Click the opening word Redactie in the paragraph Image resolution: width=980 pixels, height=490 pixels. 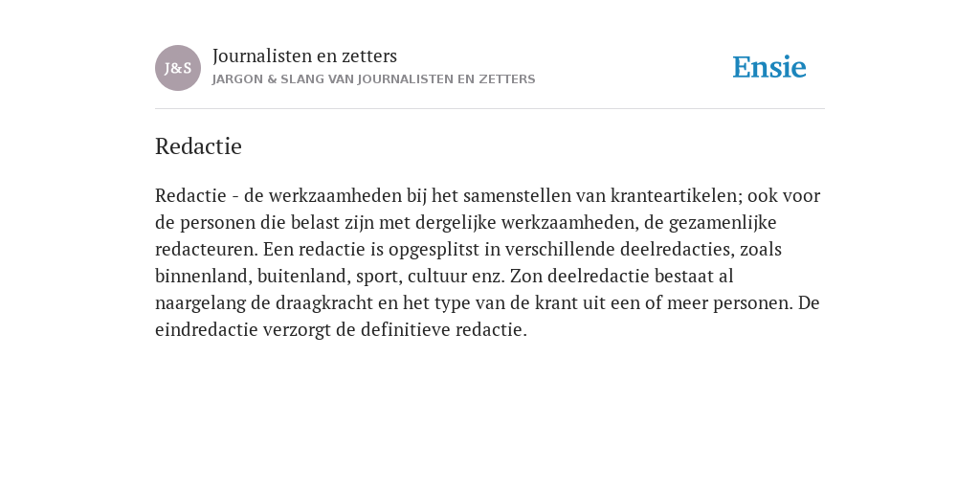[190, 195]
